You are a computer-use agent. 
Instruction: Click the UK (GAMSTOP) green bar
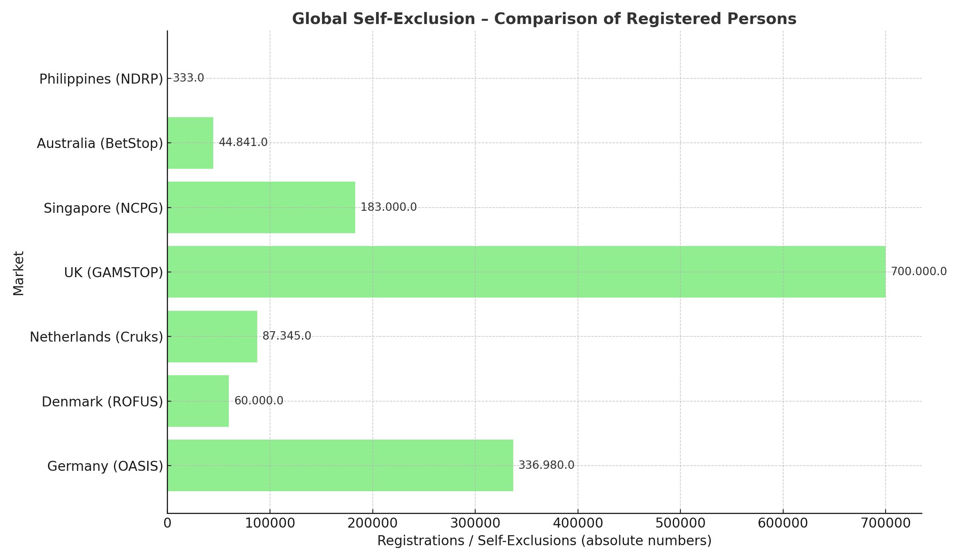(526, 272)
